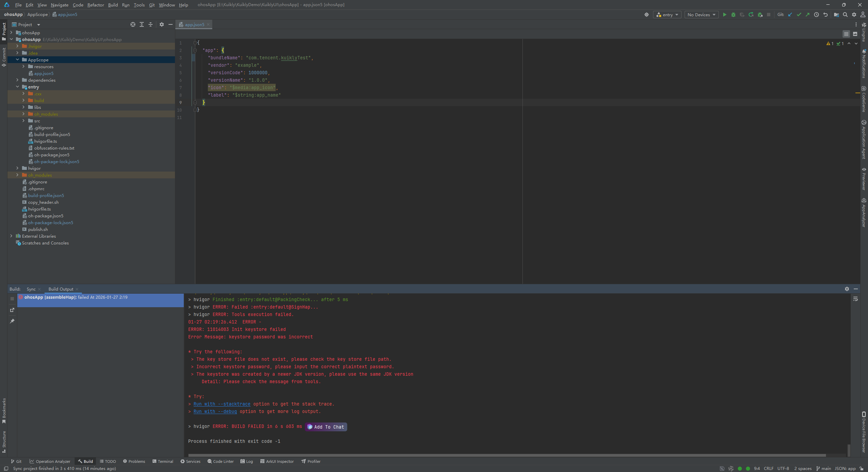Open the Refactor menu
868x472 pixels.
click(95, 5)
